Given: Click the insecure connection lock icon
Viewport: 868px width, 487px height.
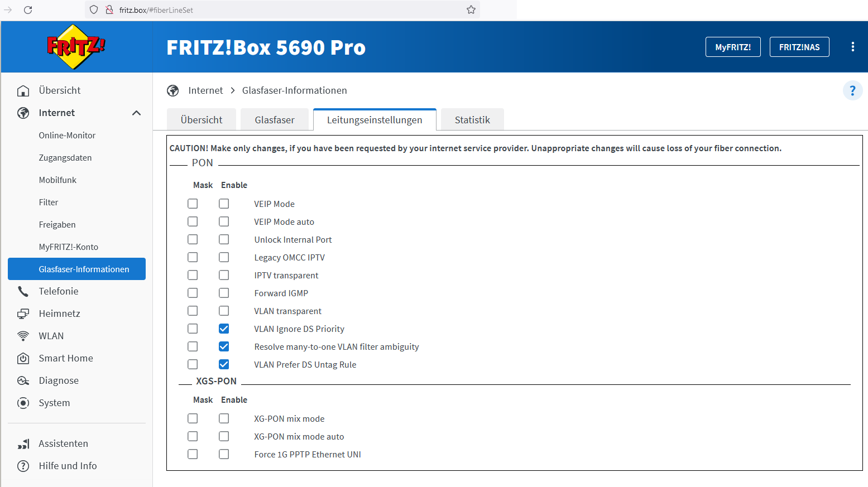Looking at the screenshot, I should 109,9.
